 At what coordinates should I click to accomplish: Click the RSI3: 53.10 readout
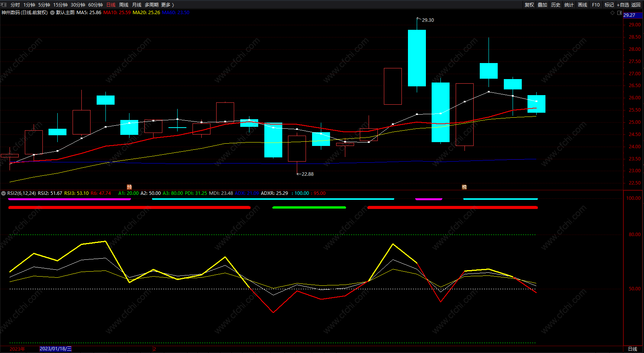point(76,193)
